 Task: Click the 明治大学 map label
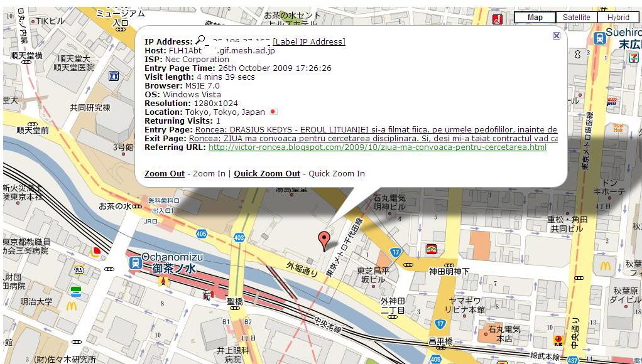click(x=36, y=302)
